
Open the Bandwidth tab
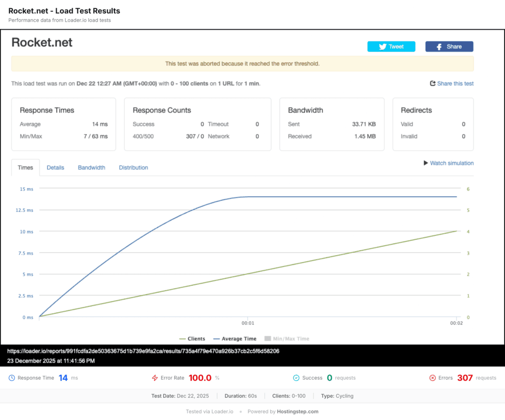click(91, 167)
